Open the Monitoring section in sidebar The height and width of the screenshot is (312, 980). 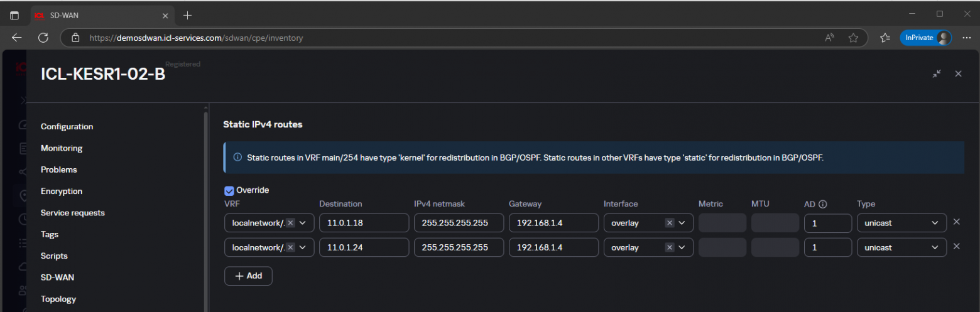coord(62,148)
